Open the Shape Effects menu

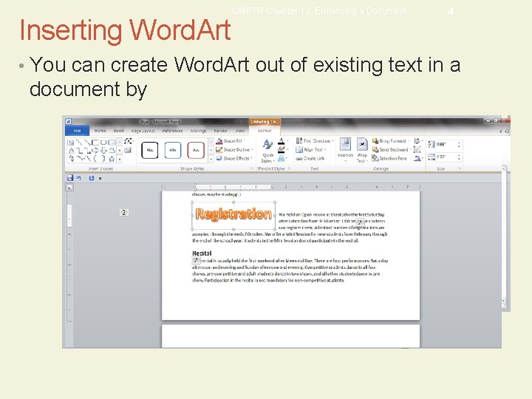click(236, 158)
